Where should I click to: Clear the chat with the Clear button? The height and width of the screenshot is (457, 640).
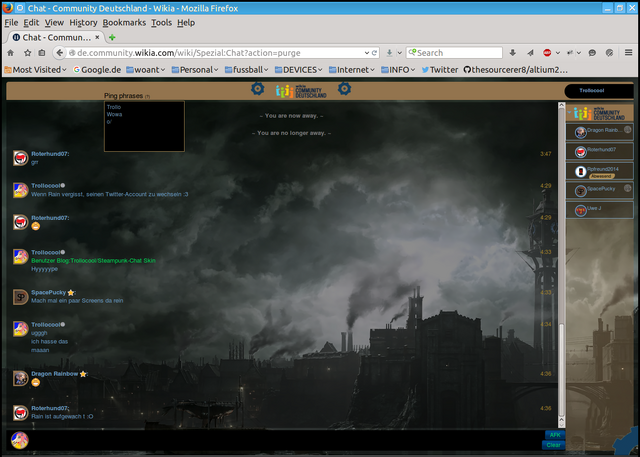[553, 445]
